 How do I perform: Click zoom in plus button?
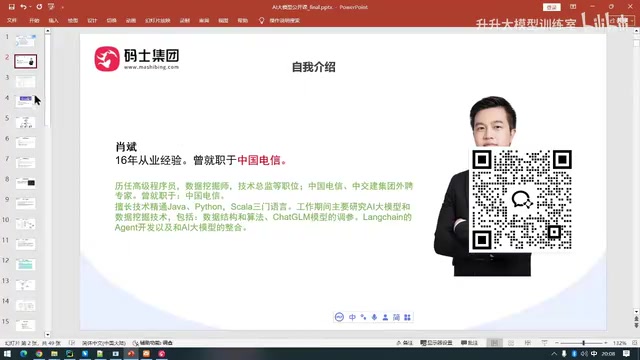pos(606,343)
